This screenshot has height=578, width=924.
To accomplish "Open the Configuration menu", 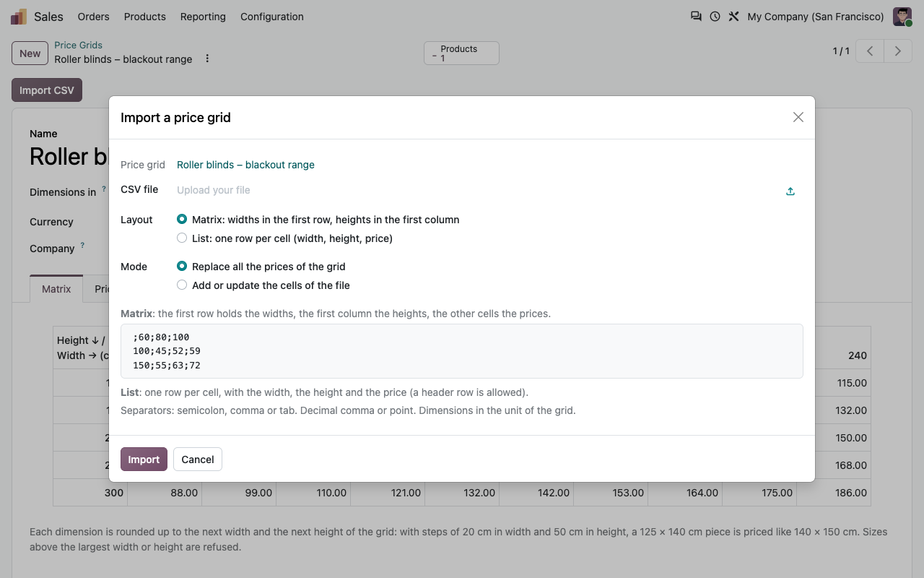I will point(272,17).
